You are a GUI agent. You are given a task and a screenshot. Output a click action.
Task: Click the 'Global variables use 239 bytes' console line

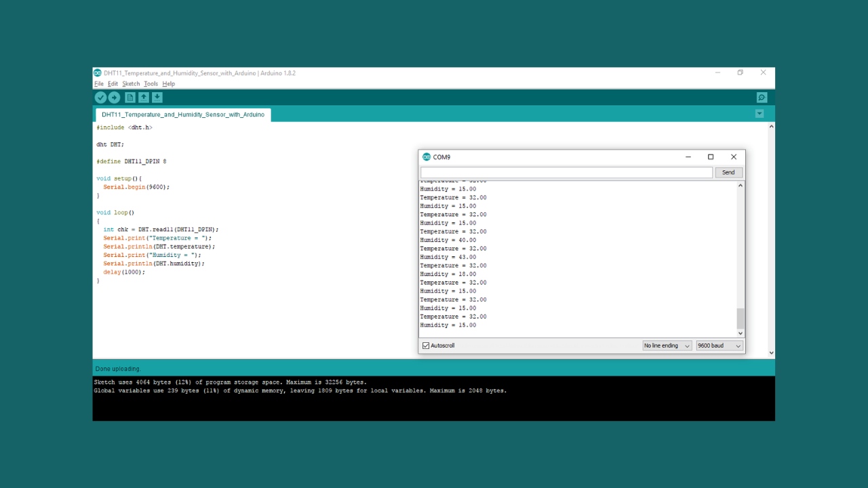point(300,390)
